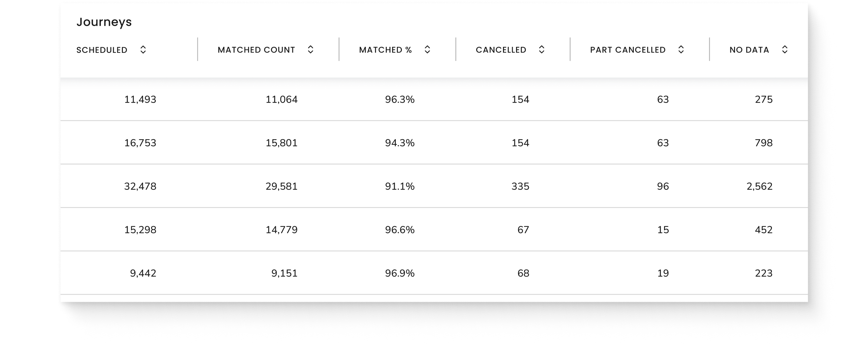Image resolution: width=868 pixels, height=348 pixels.
Task: Select the 91.1% matched percentage cell
Action: pos(400,186)
